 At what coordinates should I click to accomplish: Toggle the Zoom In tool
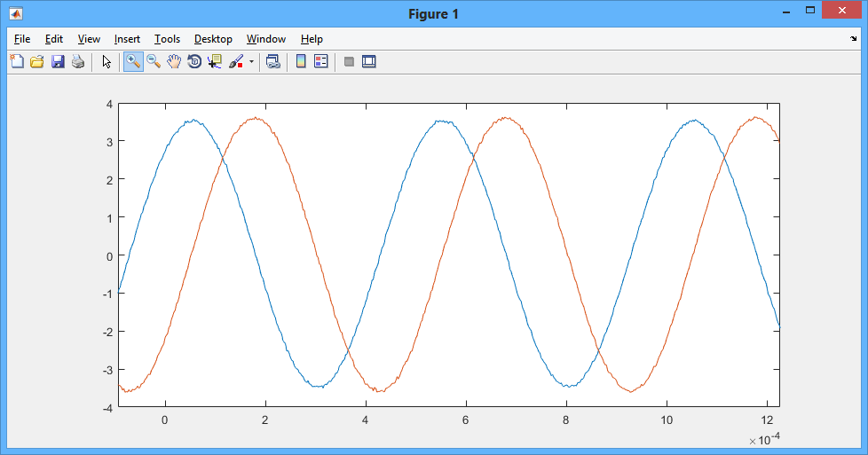click(x=133, y=61)
